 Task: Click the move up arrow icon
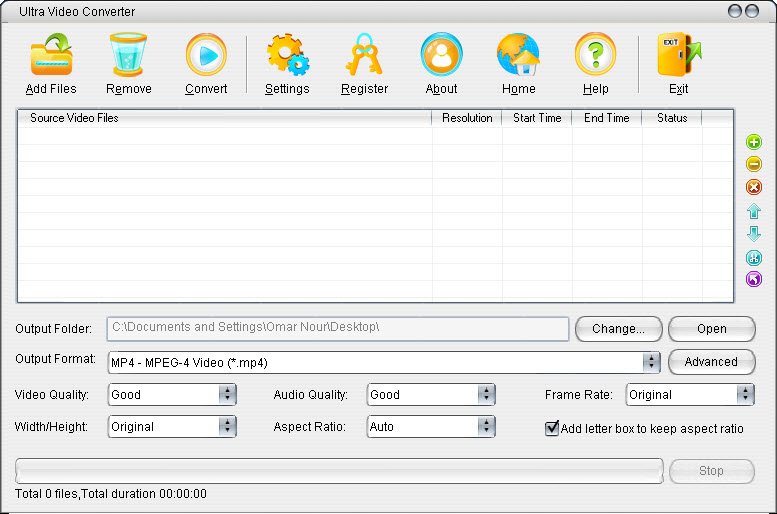754,211
